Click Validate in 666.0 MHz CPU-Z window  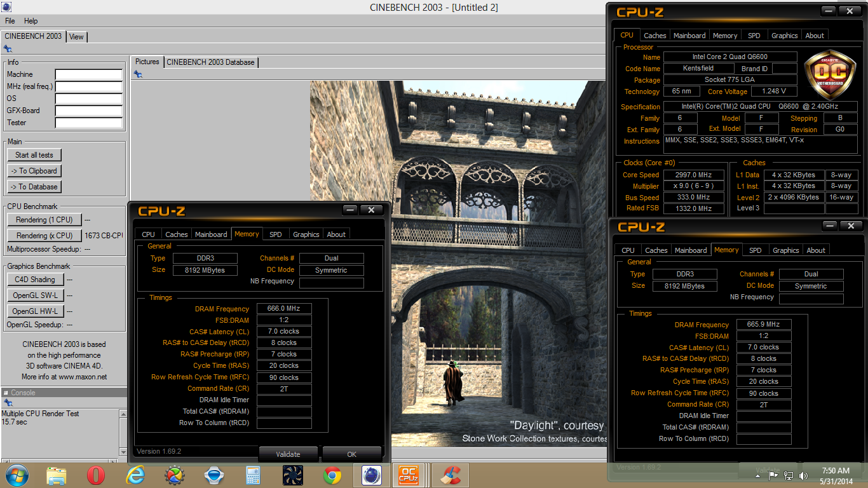coord(288,454)
